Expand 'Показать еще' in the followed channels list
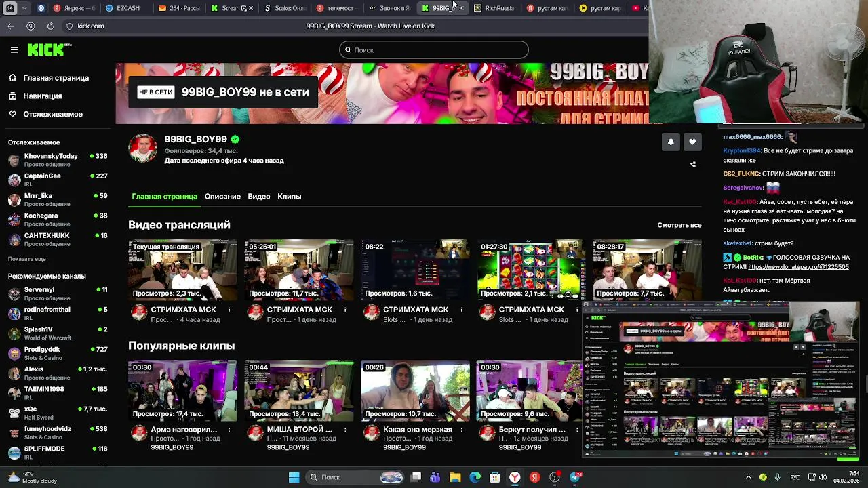This screenshot has width=868, height=488. pyautogui.click(x=27, y=259)
